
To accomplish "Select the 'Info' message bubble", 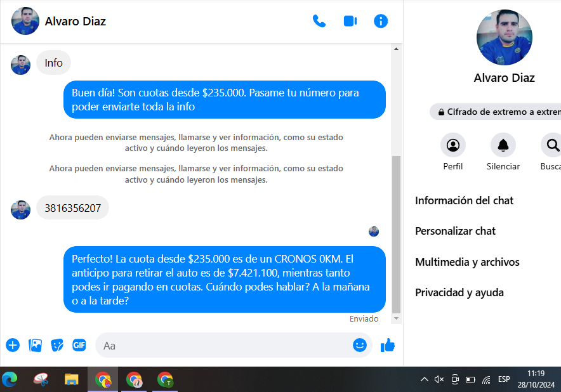I will coord(53,63).
